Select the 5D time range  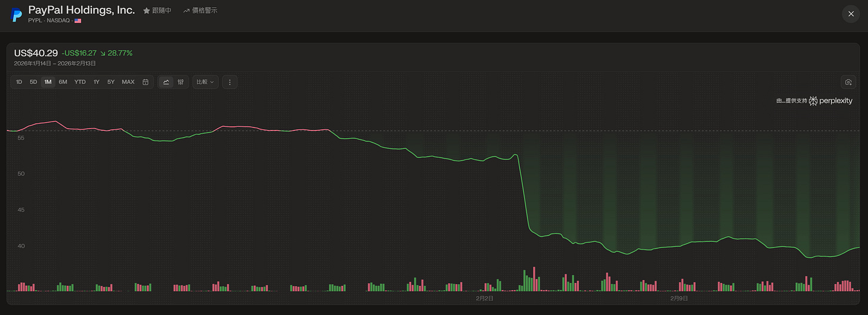(x=33, y=82)
